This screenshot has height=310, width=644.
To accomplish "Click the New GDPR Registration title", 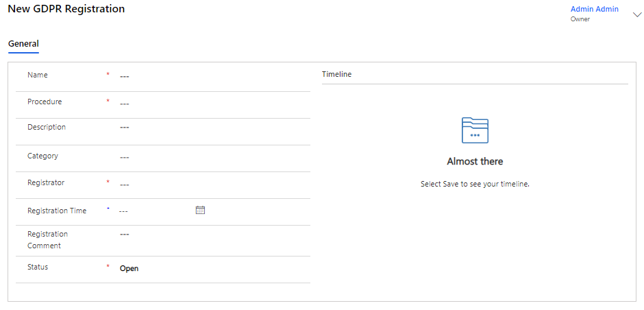I will pos(66,9).
